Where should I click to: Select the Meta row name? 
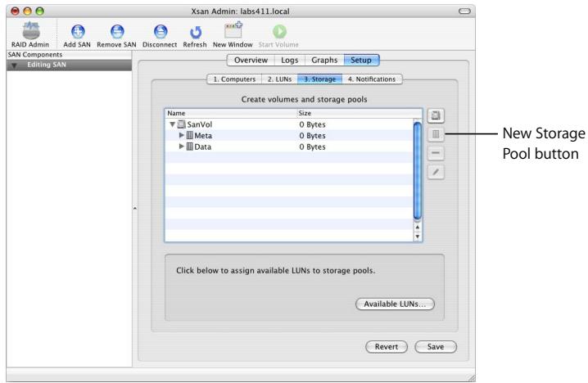click(203, 136)
